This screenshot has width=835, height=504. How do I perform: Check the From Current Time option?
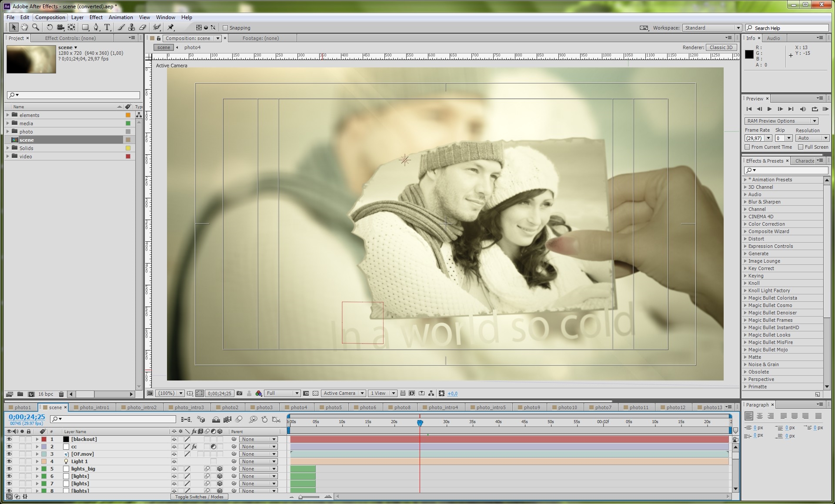[748, 147]
